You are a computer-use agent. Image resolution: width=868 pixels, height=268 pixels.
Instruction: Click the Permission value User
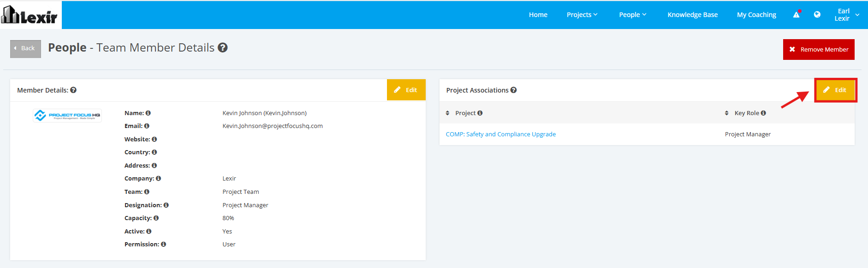[229, 244]
